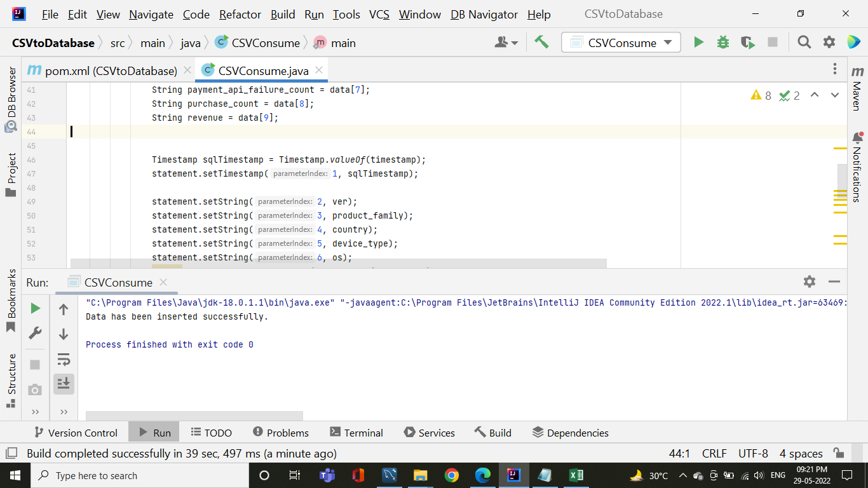Open the CRLF line separator dropdown
The image size is (868, 488).
click(x=714, y=453)
